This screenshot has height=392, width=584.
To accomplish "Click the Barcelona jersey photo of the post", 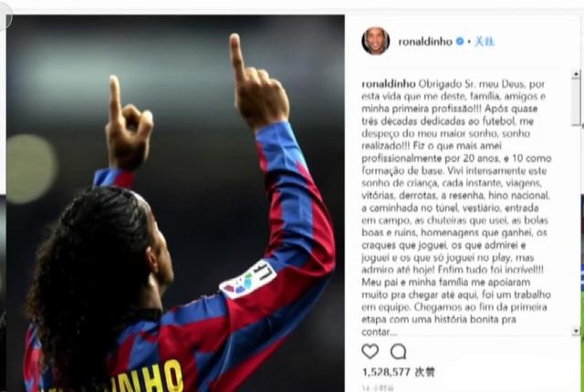I will (175, 203).
